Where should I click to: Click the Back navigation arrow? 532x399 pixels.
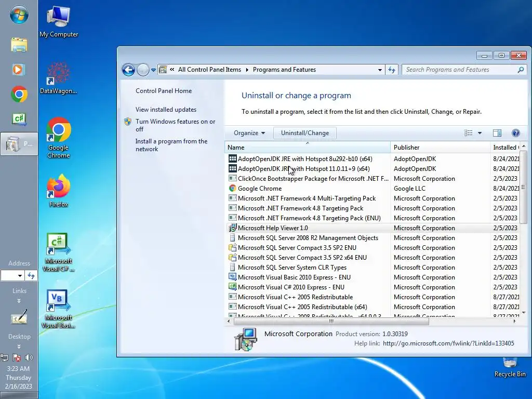point(128,70)
